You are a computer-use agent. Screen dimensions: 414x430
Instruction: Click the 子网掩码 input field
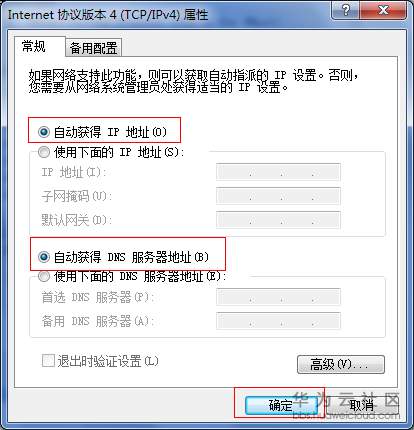278,196
